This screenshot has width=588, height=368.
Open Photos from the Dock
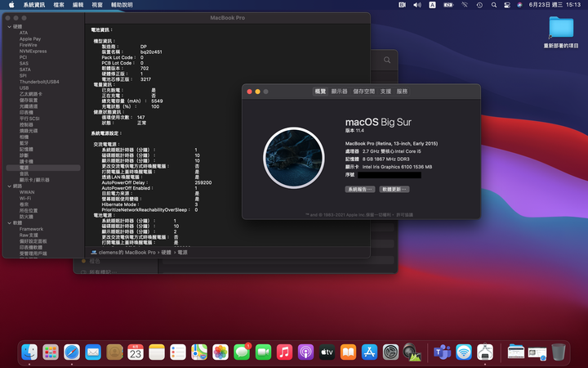tap(220, 352)
